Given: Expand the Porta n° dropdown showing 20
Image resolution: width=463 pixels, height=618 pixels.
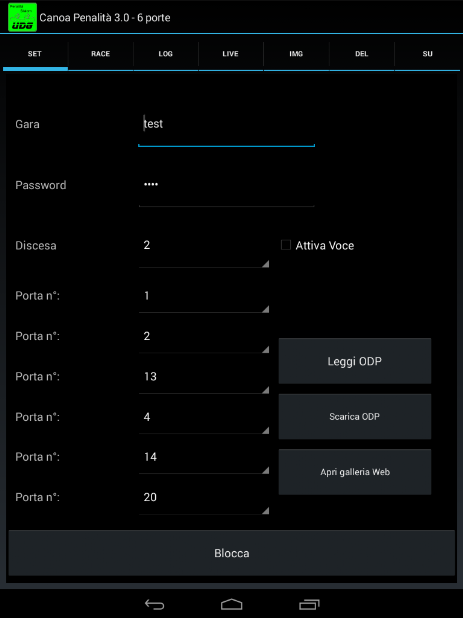Looking at the screenshot, I should coord(204,500).
